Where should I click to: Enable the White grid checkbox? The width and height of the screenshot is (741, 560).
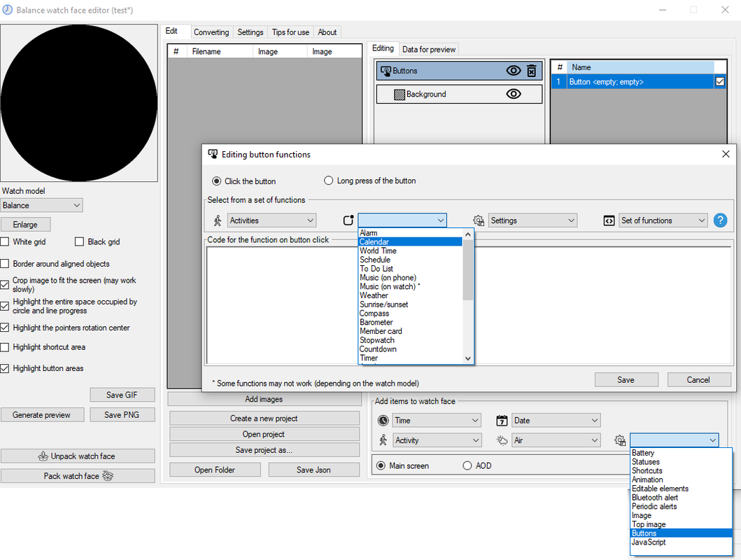coord(5,241)
